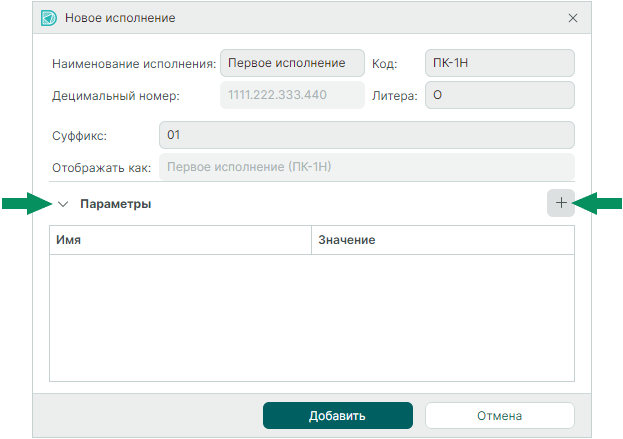
Task: Click the Значение column header
Action: pos(443,240)
